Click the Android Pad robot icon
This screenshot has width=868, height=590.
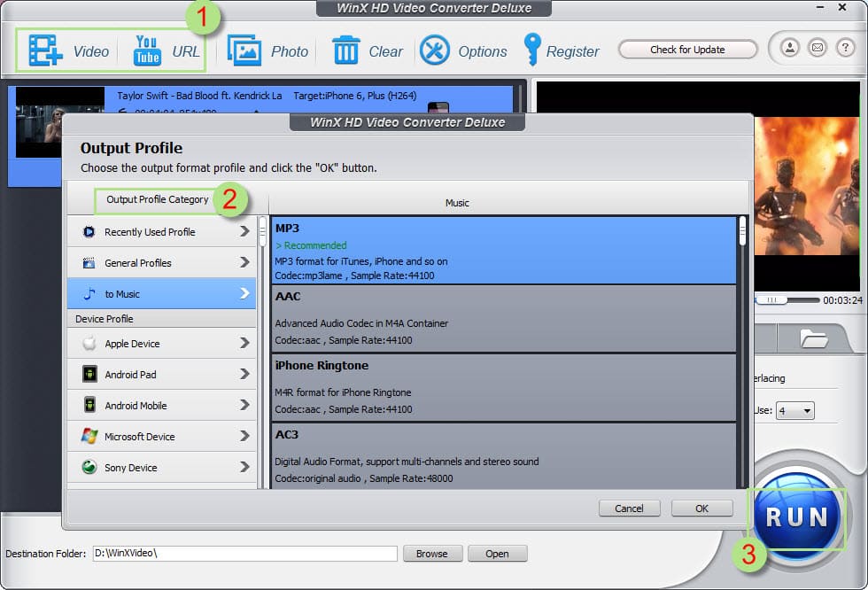point(89,374)
